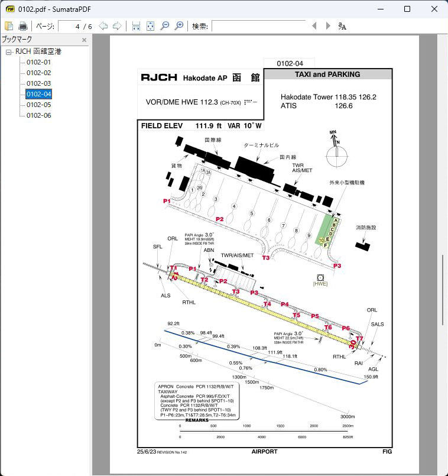Go to previous page arrow

pyautogui.click(x=103, y=26)
